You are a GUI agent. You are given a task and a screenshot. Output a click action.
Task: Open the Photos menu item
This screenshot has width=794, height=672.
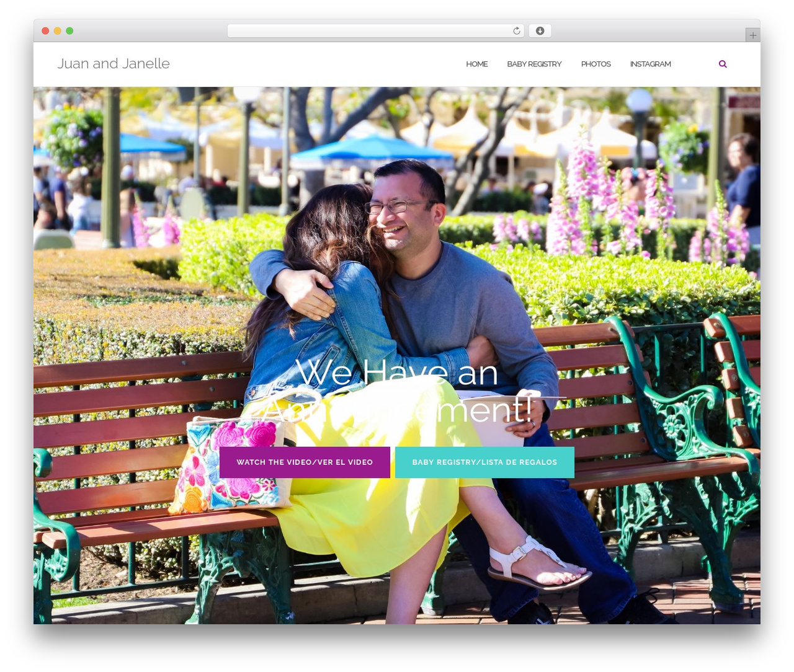pyautogui.click(x=595, y=64)
